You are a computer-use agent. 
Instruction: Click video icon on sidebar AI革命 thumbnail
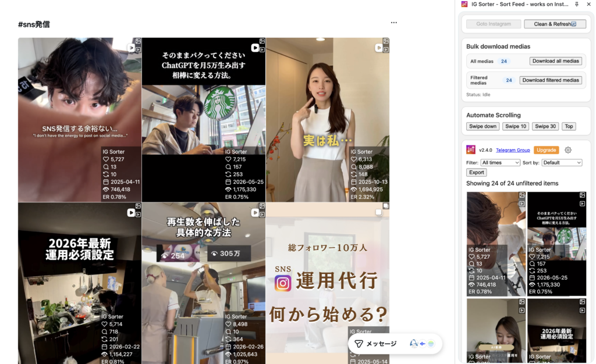(x=522, y=311)
